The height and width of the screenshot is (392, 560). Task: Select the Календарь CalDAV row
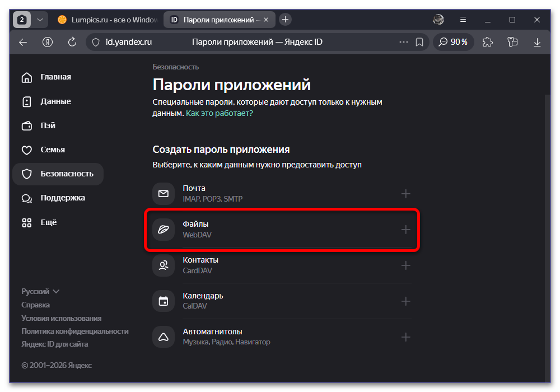pos(282,301)
